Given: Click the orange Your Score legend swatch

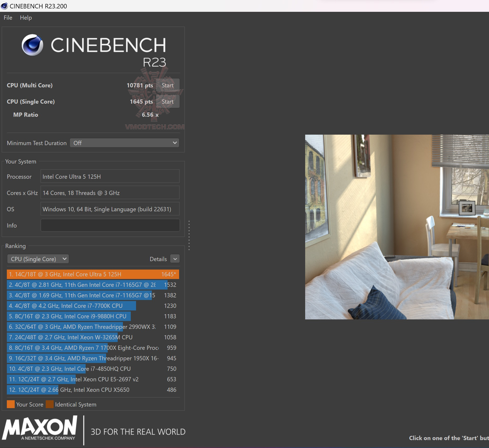Looking at the screenshot, I should [11, 404].
